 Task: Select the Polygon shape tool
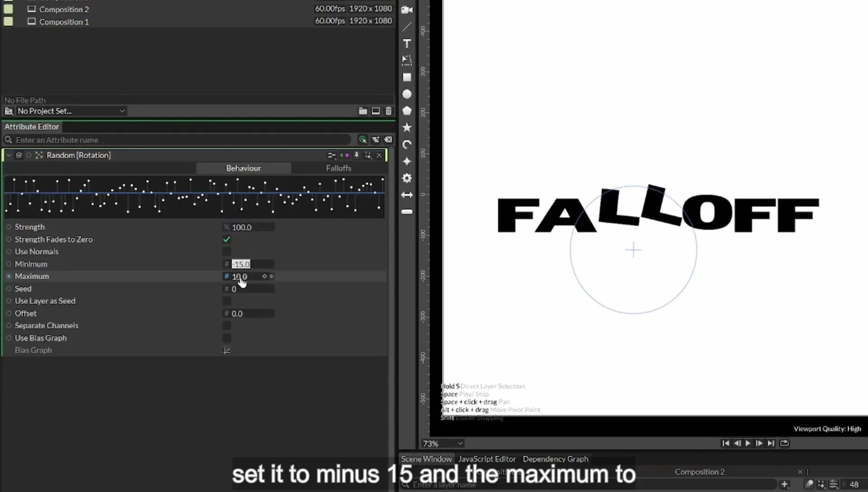407,111
